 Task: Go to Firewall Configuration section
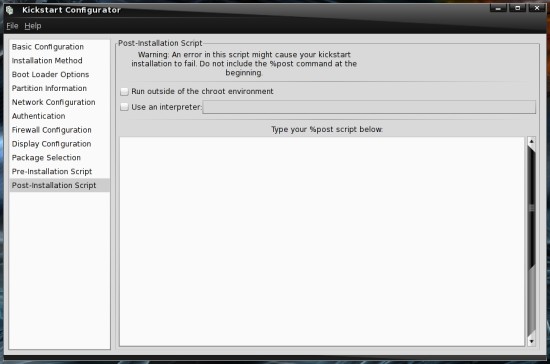(59, 130)
